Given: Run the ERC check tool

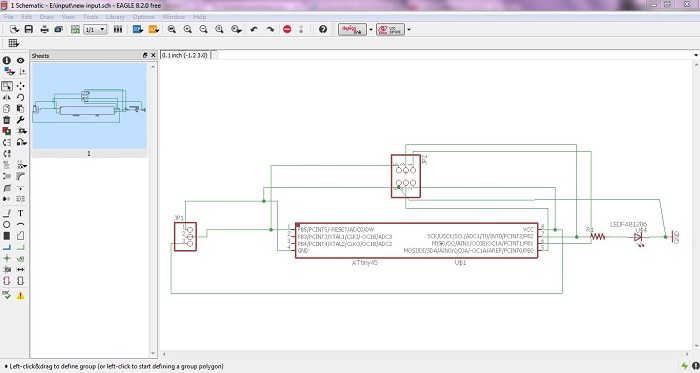Looking at the screenshot, I should [x=7, y=295].
